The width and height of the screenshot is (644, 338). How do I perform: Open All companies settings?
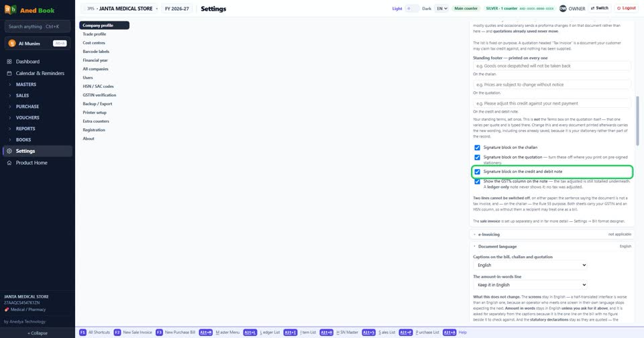(x=96, y=69)
